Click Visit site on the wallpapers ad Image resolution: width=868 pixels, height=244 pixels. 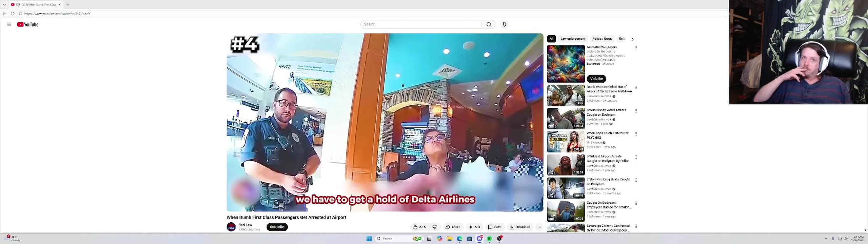pyautogui.click(x=596, y=79)
